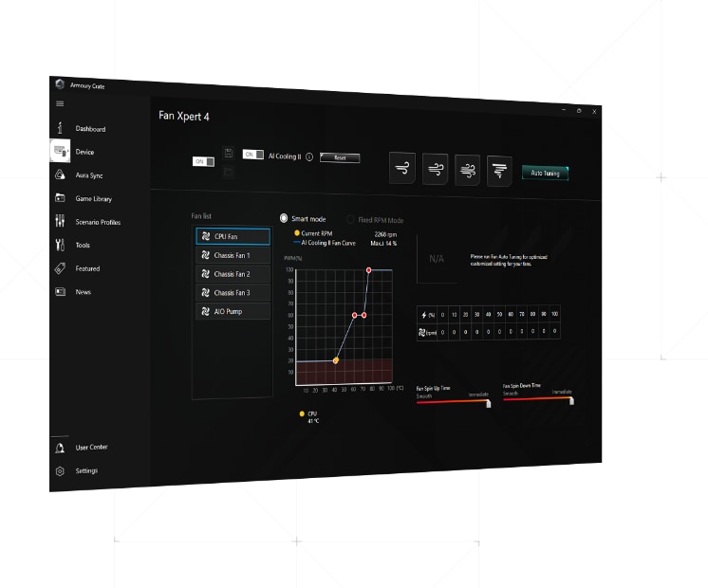The width and height of the screenshot is (708, 588).
Task: Open the Game Library icon
Action: click(x=60, y=199)
